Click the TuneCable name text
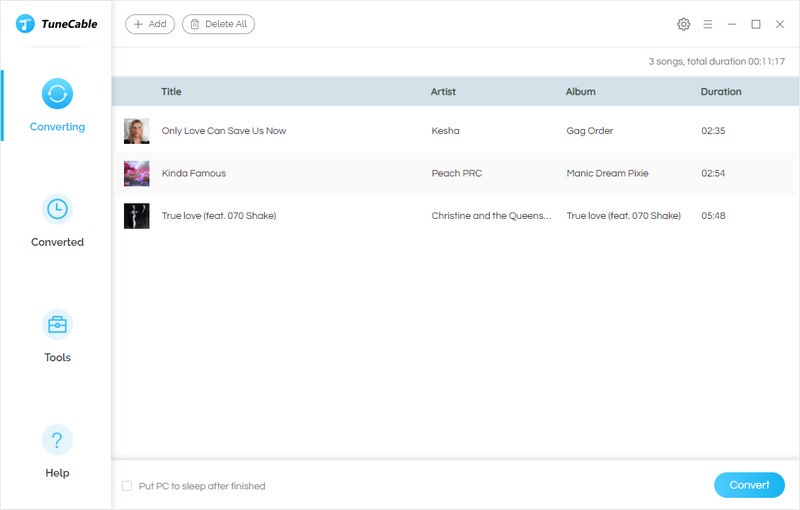 pyautogui.click(x=69, y=24)
